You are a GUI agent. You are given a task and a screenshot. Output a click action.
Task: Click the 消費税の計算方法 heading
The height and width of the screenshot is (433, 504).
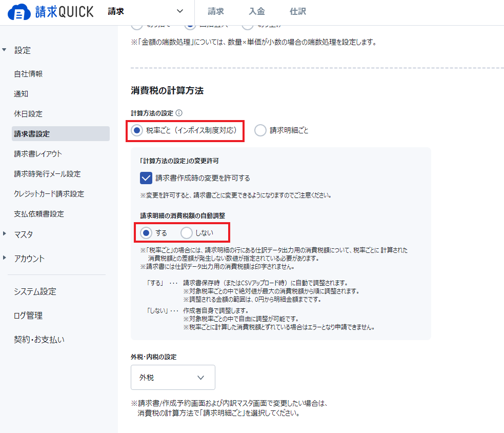pos(167,90)
